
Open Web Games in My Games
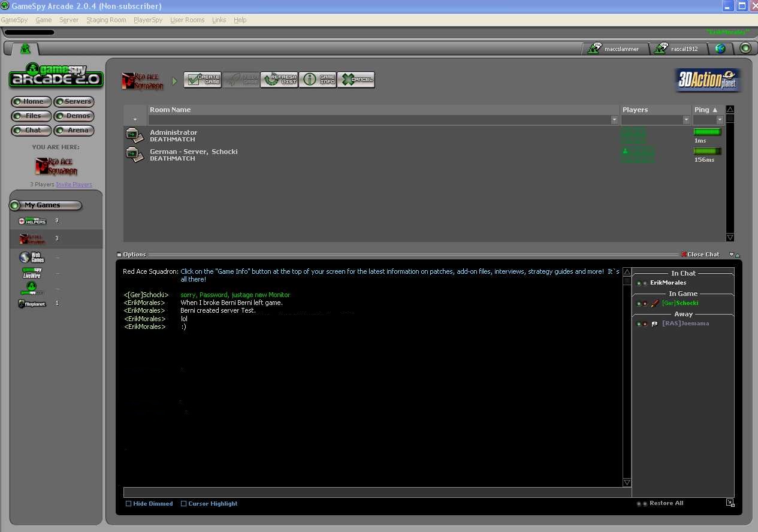(x=33, y=258)
